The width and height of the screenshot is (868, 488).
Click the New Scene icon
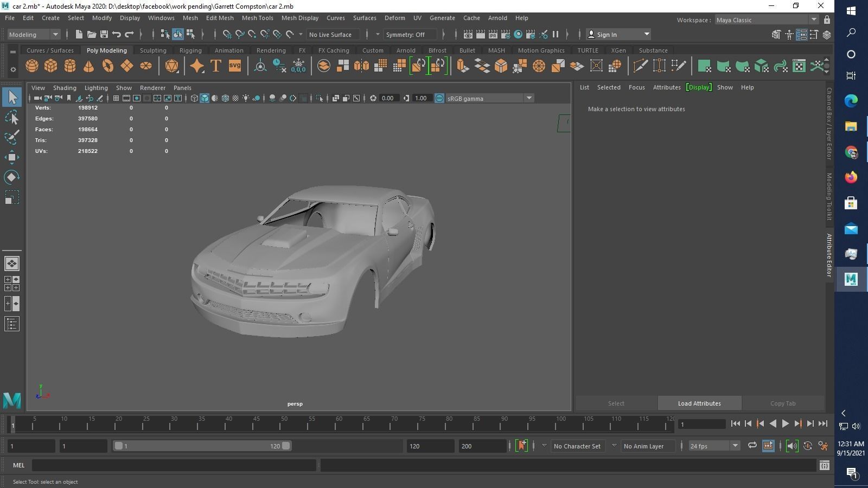tap(79, 34)
